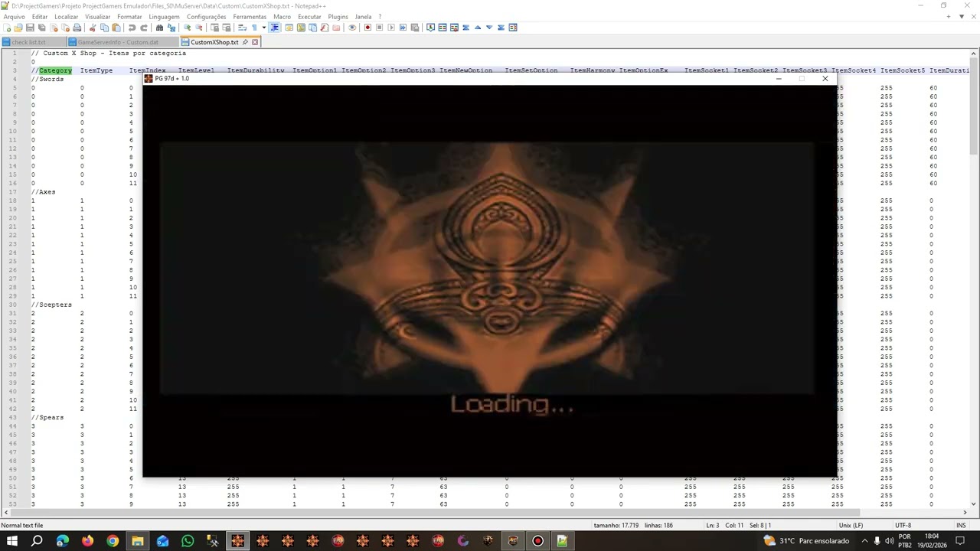Toggle word wrap in the toolbar
The image size is (980, 551).
[242, 28]
